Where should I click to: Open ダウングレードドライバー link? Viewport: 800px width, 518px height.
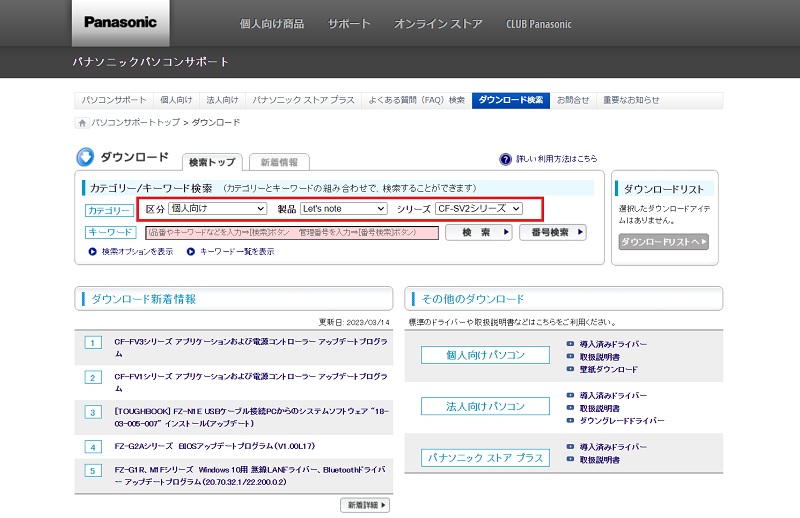coord(621,421)
